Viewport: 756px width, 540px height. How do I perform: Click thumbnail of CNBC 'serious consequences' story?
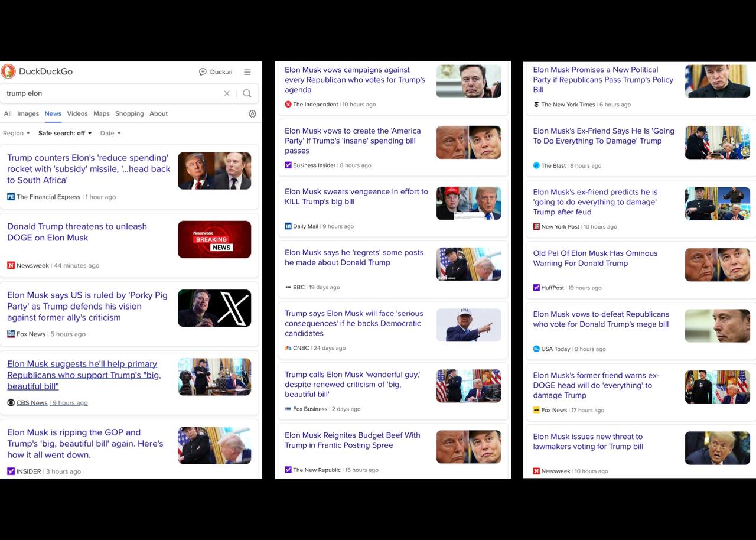click(469, 325)
